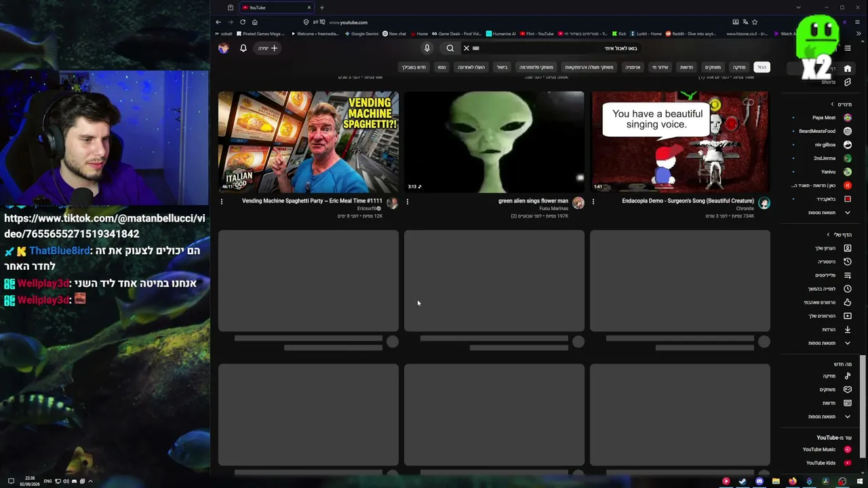Open the Google Gemini bookmark
This screenshot has height=488, width=868.
click(361, 34)
